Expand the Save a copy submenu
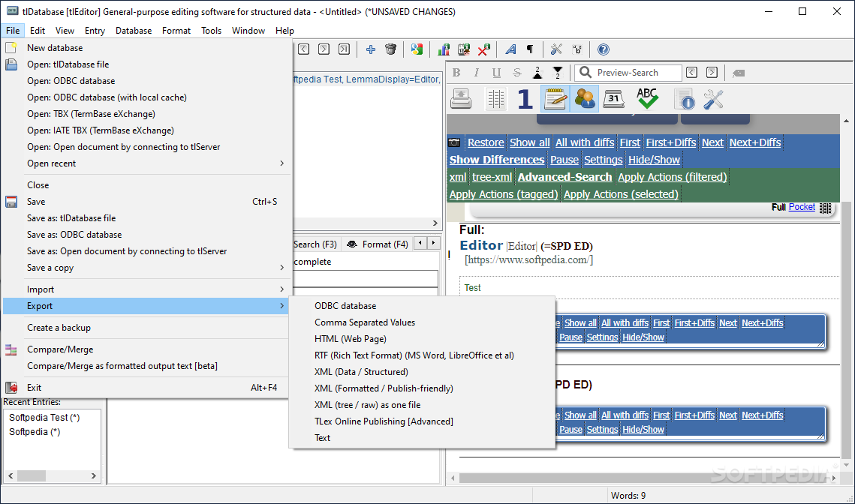The height and width of the screenshot is (504, 855). coord(146,268)
